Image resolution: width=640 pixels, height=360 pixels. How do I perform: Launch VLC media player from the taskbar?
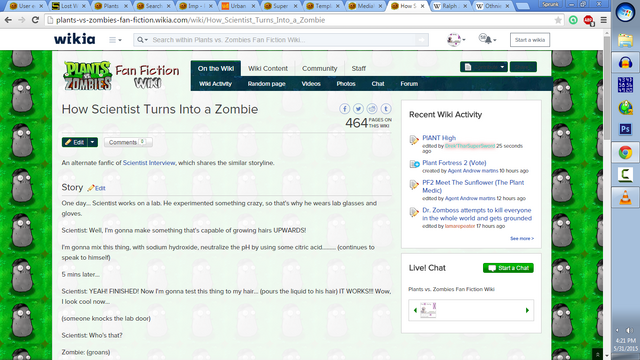625,198
